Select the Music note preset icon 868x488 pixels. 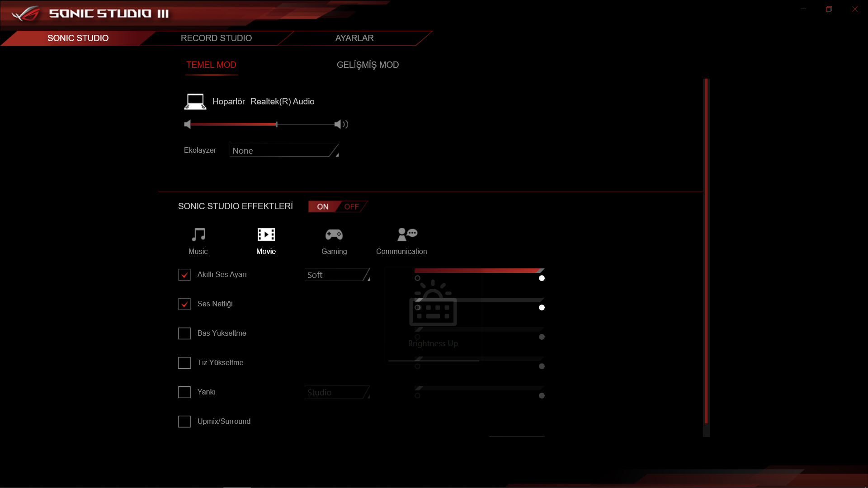pyautogui.click(x=198, y=235)
